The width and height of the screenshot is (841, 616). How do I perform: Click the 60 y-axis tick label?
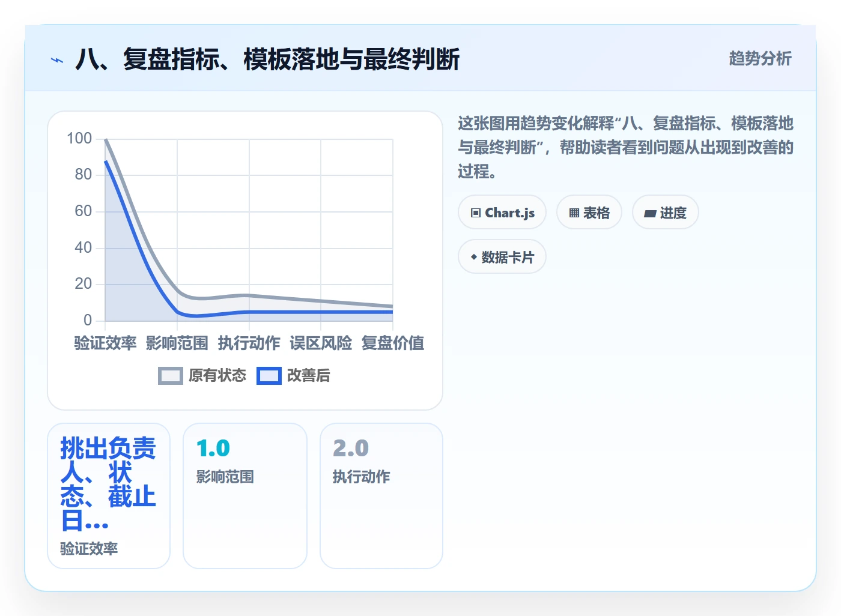tap(83, 211)
